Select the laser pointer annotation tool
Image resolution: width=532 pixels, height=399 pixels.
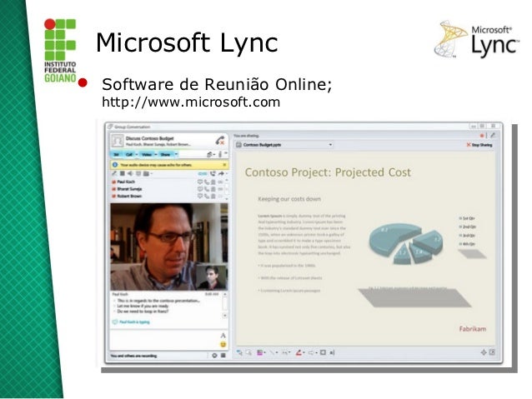tap(239, 352)
